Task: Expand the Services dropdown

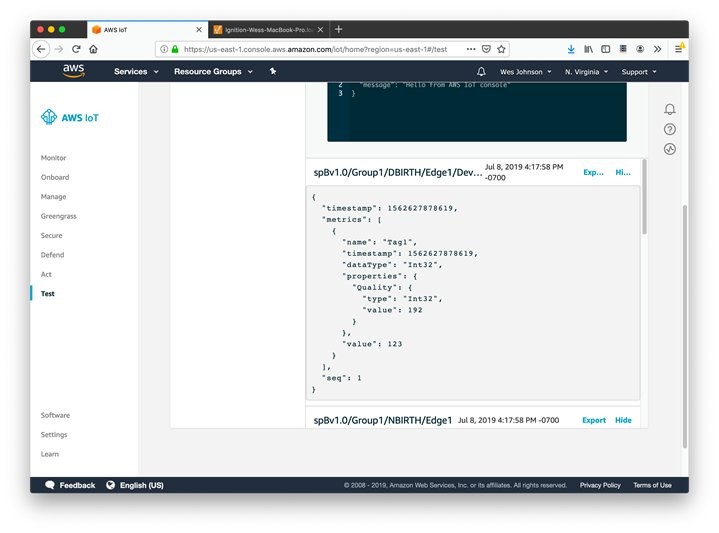Action: tap(136, 72)
